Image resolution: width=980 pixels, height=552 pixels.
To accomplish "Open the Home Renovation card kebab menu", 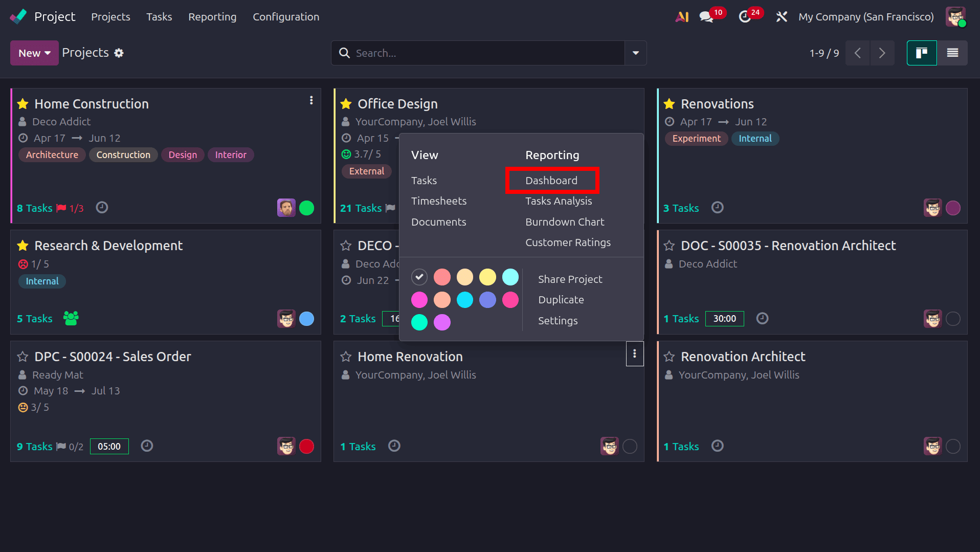I will [x=635, y=354].
